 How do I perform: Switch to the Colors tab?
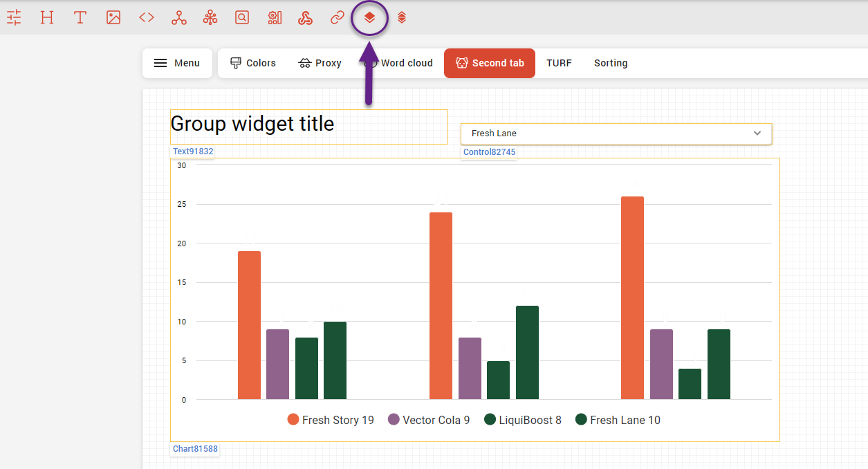coord(253,63)
